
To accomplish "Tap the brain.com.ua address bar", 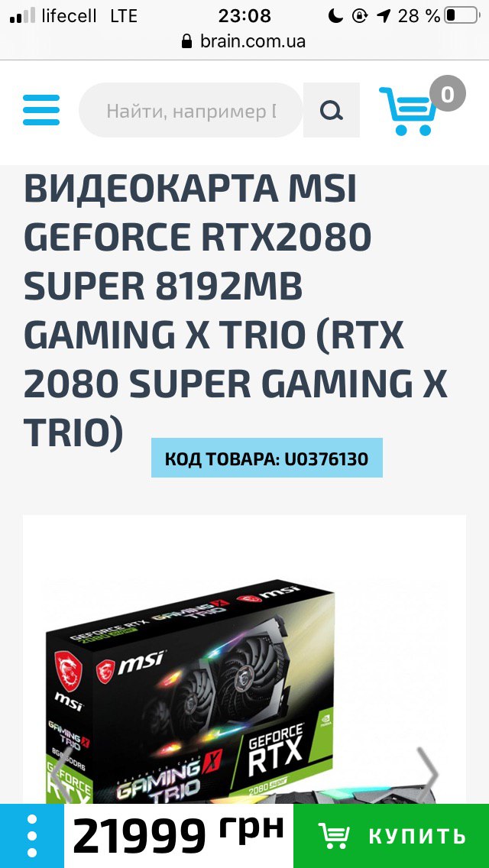I will [x=244, y=41].
